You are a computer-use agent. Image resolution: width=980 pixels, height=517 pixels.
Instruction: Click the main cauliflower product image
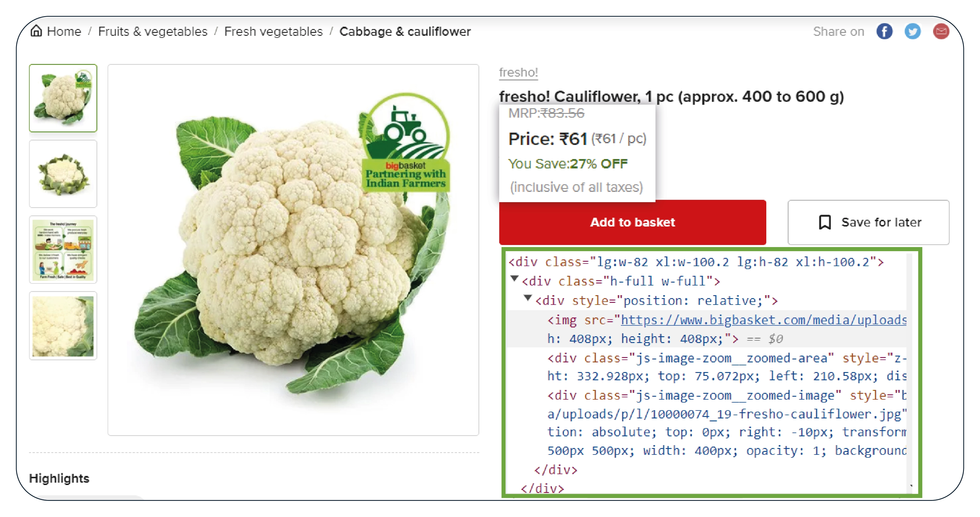click(293, 250)
